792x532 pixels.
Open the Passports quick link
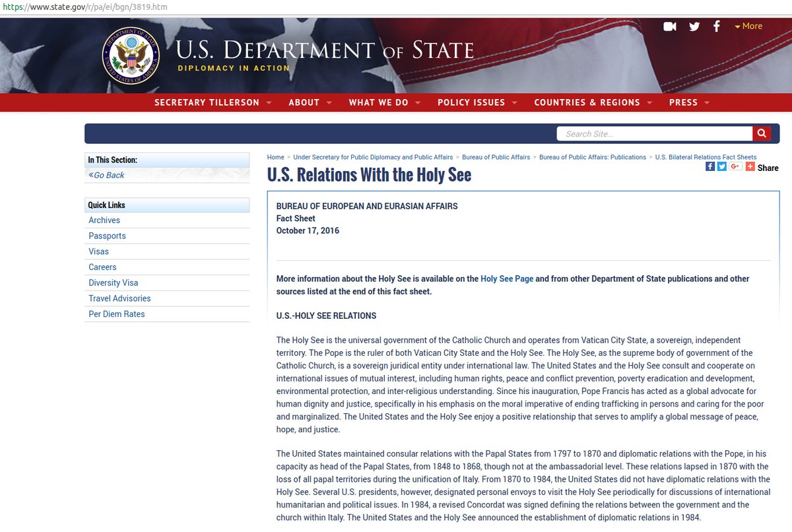[x=107, y=236]
